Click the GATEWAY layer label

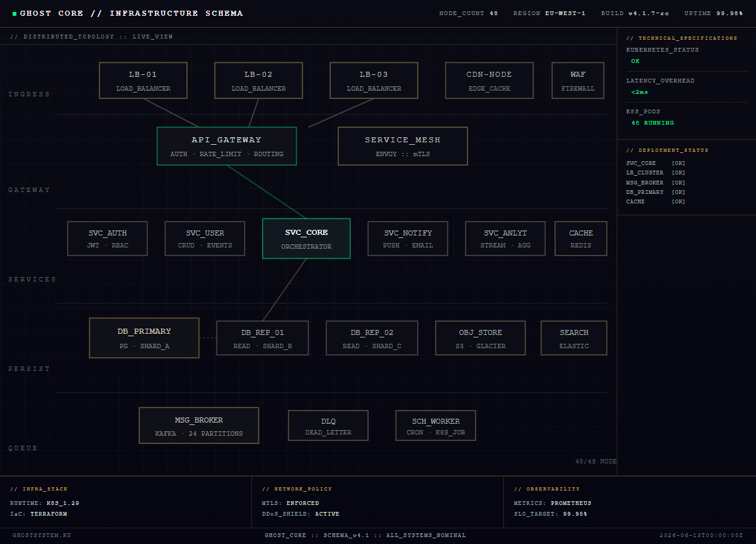coord(29,190)
